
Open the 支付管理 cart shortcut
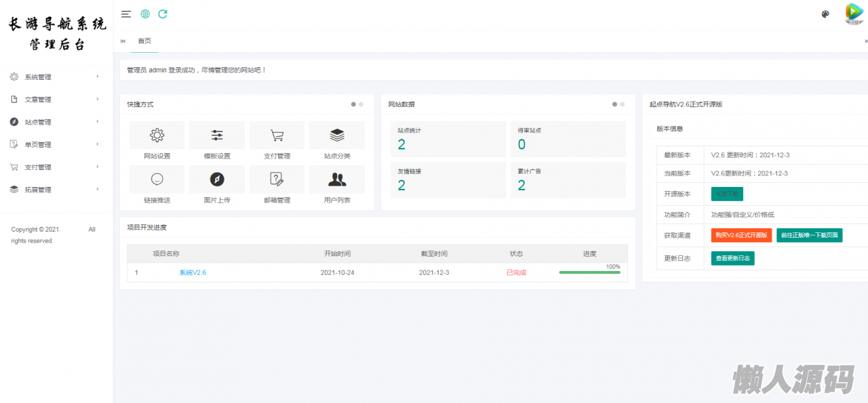(277, 135)
